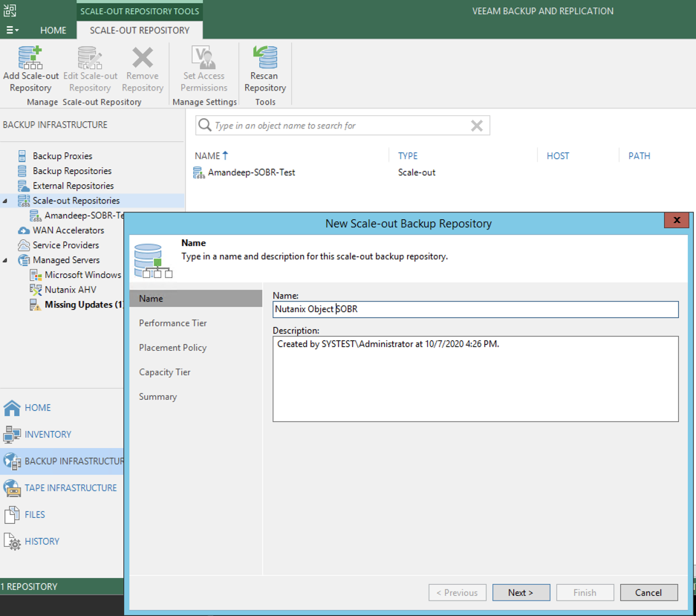
Task: Select Placement Policy wizard step
Action: (172, 347)
